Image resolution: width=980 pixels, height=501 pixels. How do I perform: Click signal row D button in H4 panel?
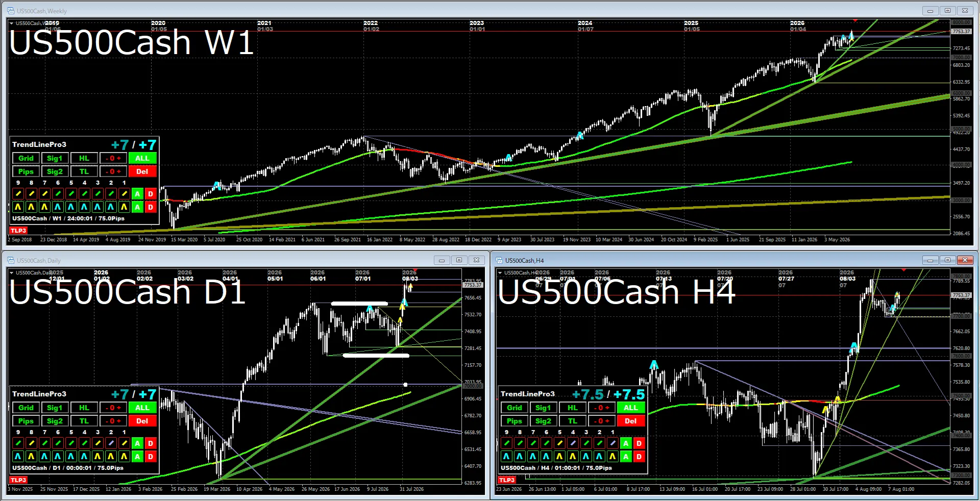[x=639, y=457]
